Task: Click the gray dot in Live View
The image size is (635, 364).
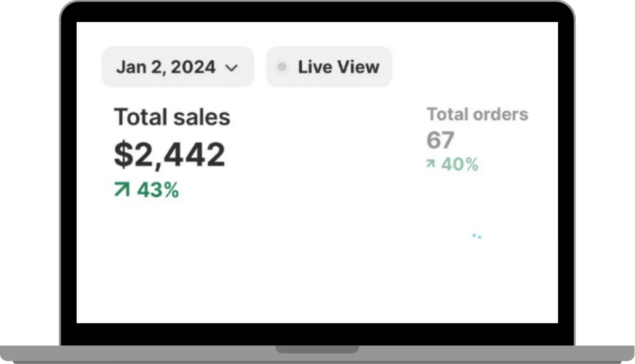Action: click(x=282, y=67)
